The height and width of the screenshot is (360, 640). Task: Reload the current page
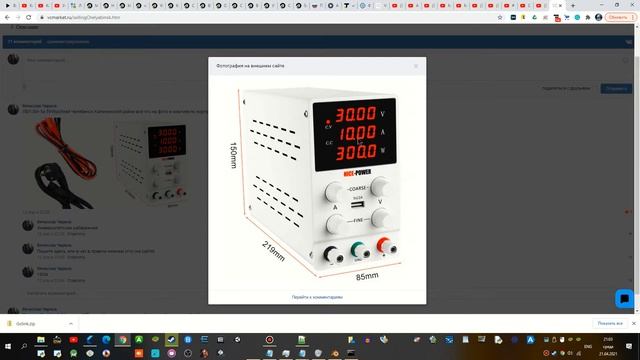click(29, 18)
